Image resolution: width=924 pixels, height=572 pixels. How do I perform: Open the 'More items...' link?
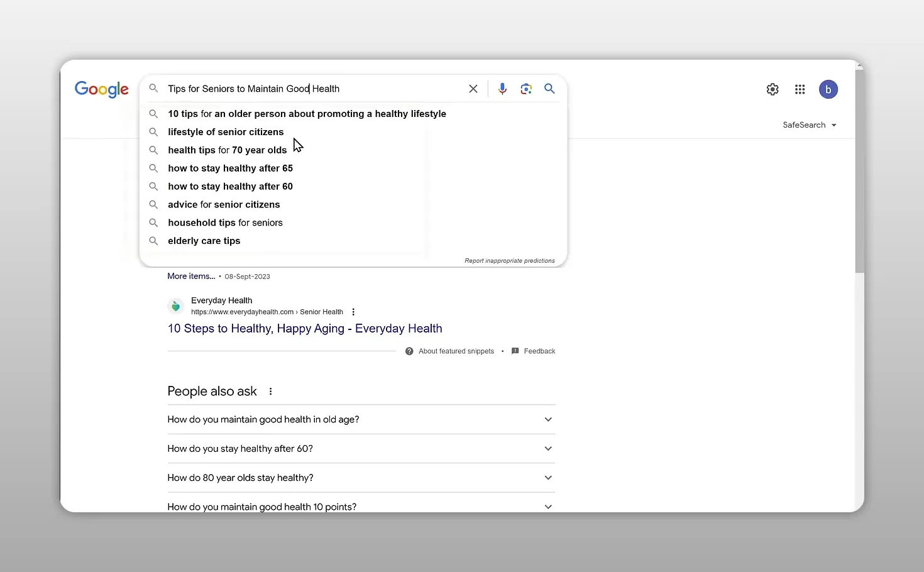(x=191, y=276)
